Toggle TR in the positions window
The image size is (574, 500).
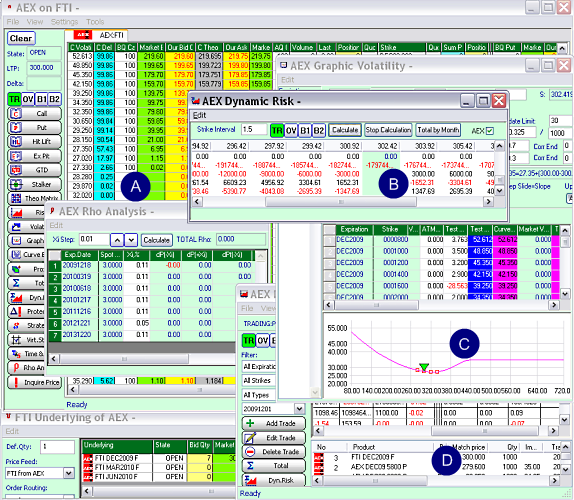tap(249, 340)
